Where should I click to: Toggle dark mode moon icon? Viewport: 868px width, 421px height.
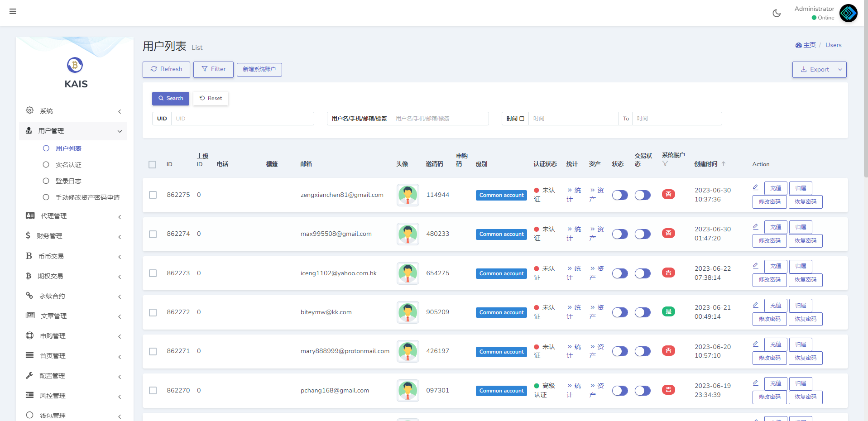point(777,13)
